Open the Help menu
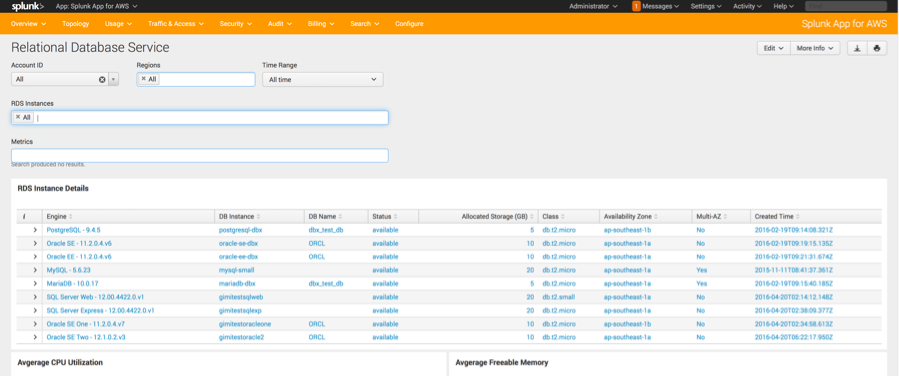Viewport: 899px width, 377px height. (783, 6)
